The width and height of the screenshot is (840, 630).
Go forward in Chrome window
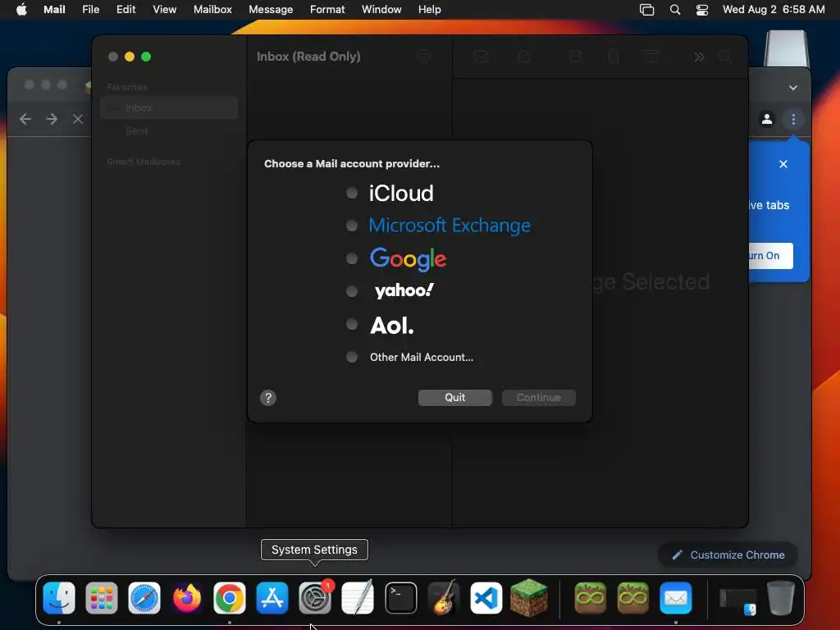point(52,119)
